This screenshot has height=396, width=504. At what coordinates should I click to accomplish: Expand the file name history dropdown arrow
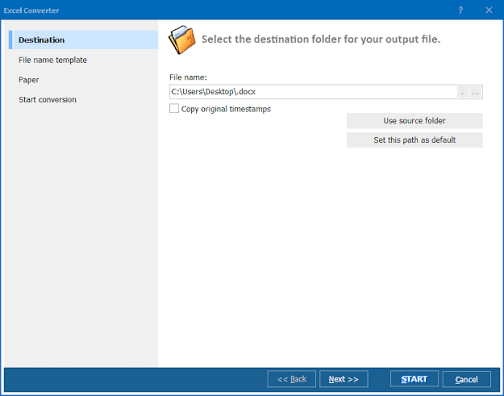[462, 92]
